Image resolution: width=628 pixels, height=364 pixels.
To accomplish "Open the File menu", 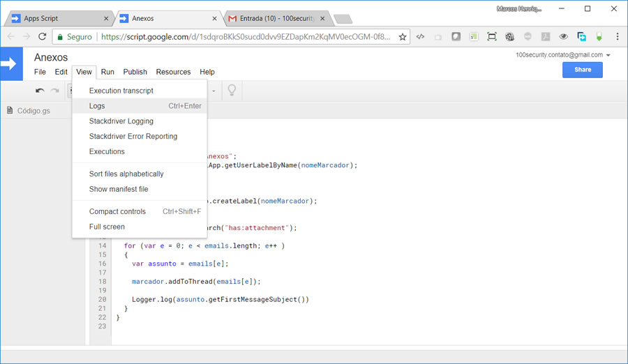I will (40, 72).
